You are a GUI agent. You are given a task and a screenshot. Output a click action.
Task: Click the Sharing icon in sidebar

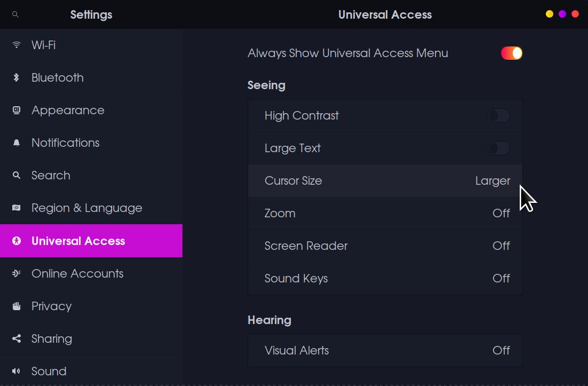[17, 338]
